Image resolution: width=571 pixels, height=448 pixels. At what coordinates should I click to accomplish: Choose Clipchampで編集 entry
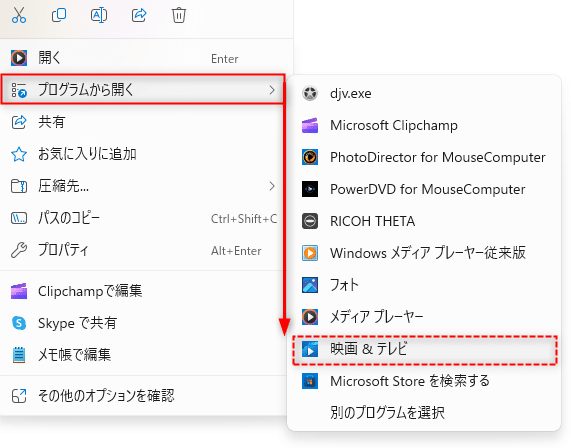point(143,291)
